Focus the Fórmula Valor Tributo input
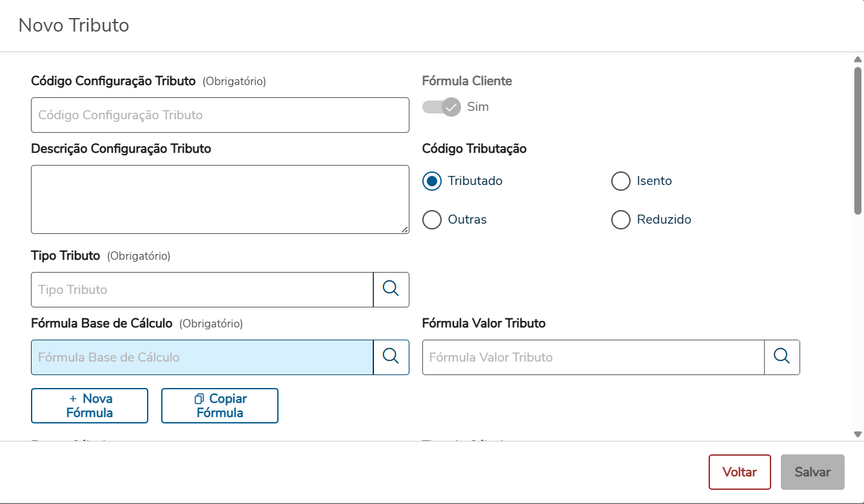The image size is (864, 504). pos(593,357)
